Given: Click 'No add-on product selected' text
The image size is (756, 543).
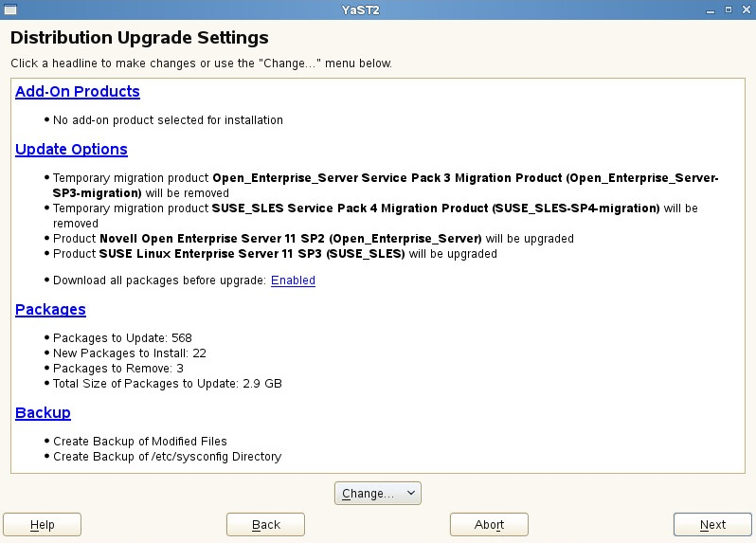Looking at the screenshot, I should (x=168, y=120).
